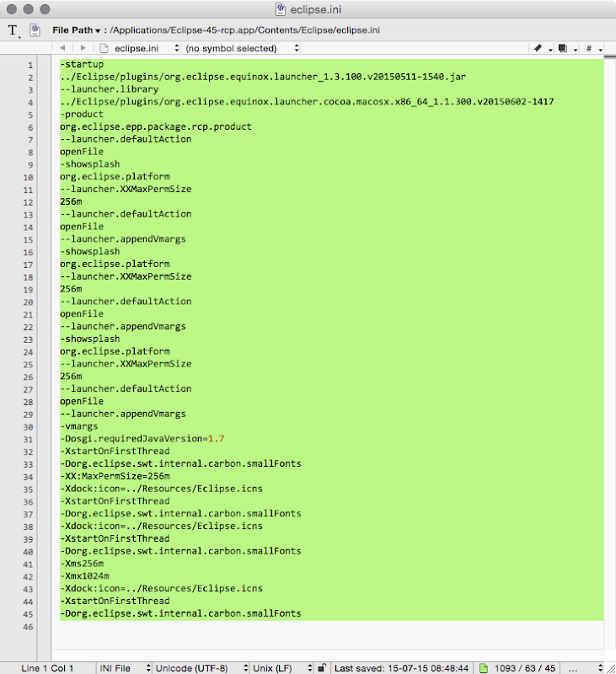Click the green document statistics icon

pyautogui.click(x=484, y=668)
